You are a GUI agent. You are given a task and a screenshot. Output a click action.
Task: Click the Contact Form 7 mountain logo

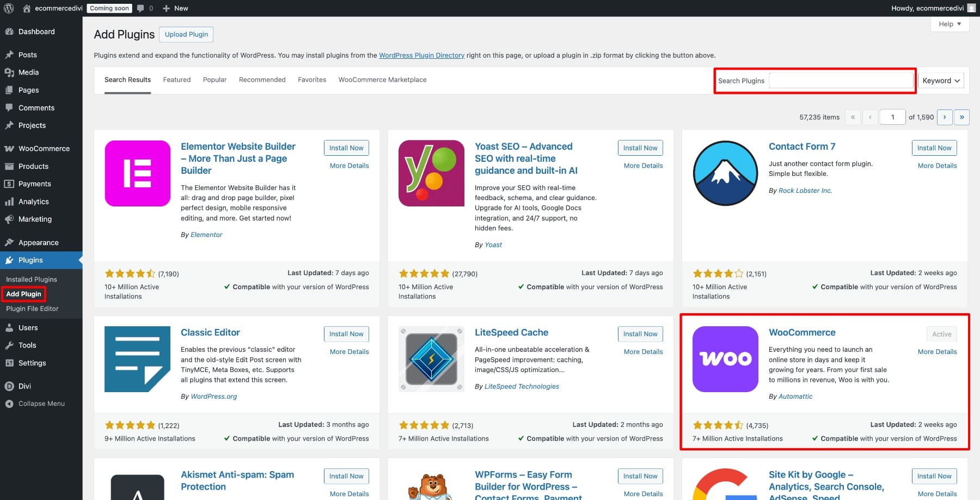(x=725, y=173)
